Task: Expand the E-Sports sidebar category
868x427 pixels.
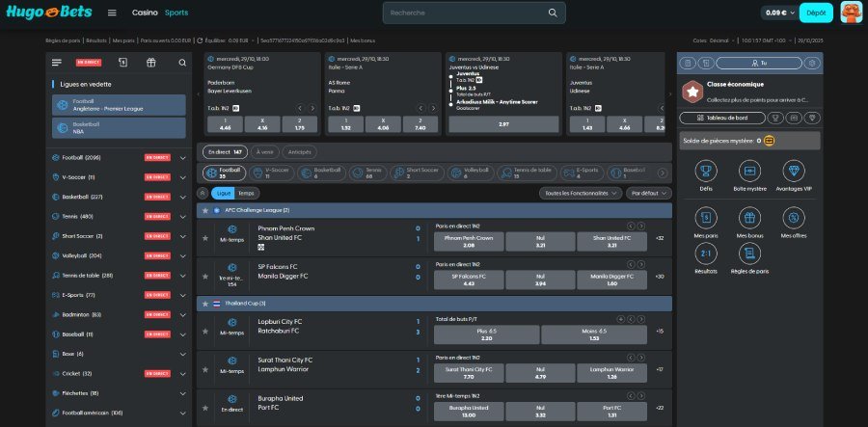Action: [x=182, y=295]
